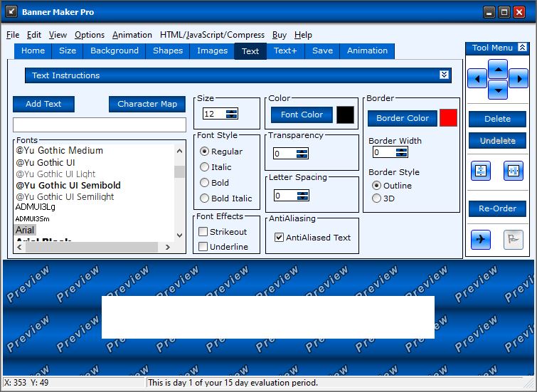This screenshot has height=392, width=537.
Task: Click the Font Color button
Action: click(302, 115)
